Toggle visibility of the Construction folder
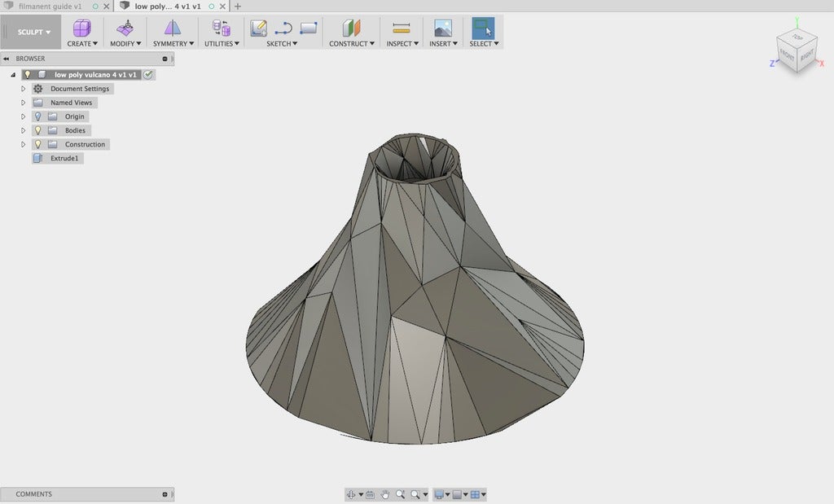 point(37,144)
